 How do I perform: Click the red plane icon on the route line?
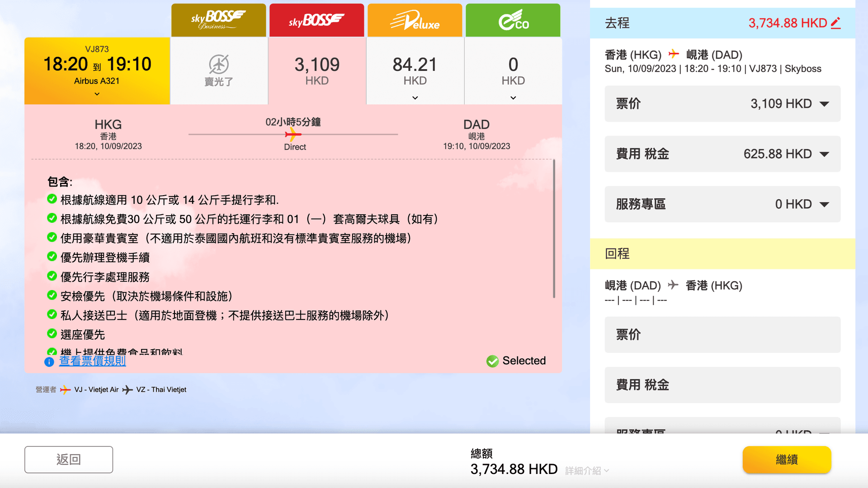click(293, 134)
